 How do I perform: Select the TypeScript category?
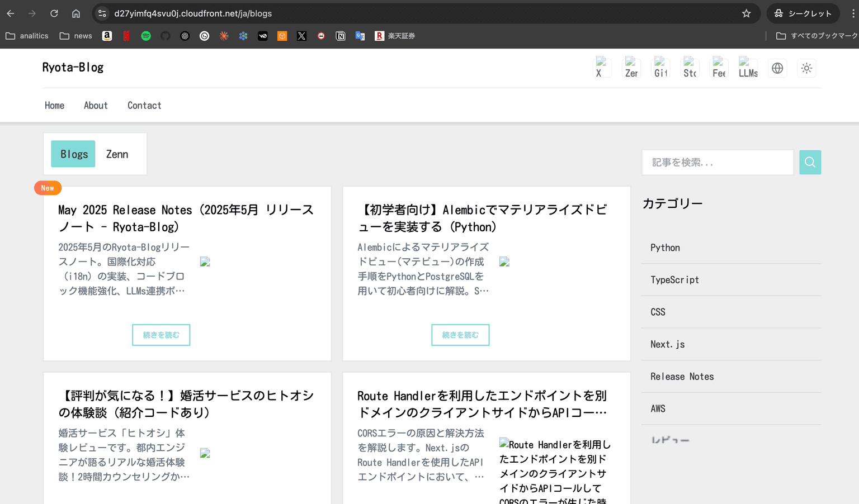tap(674, 280)
